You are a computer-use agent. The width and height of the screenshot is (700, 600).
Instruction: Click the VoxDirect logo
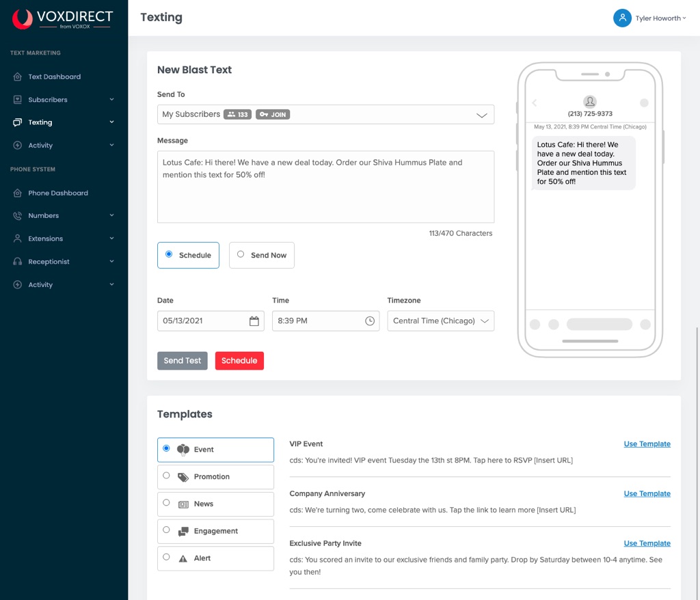coord(63,18)
